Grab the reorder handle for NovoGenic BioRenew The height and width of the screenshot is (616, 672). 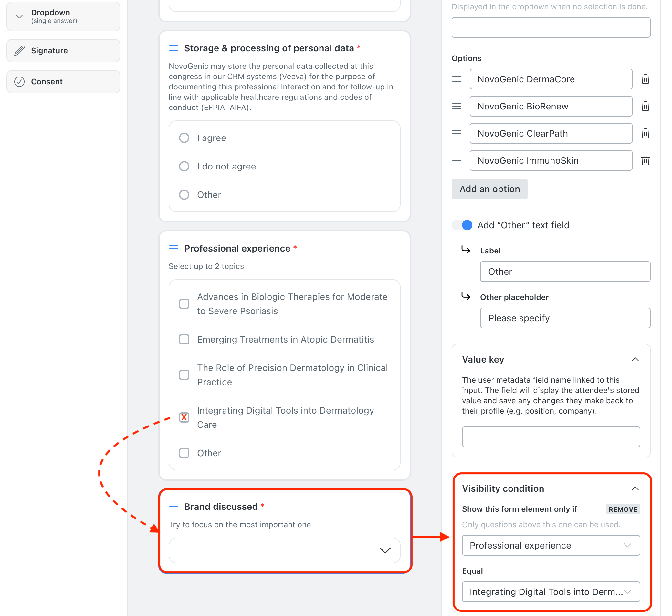[457, 106]
